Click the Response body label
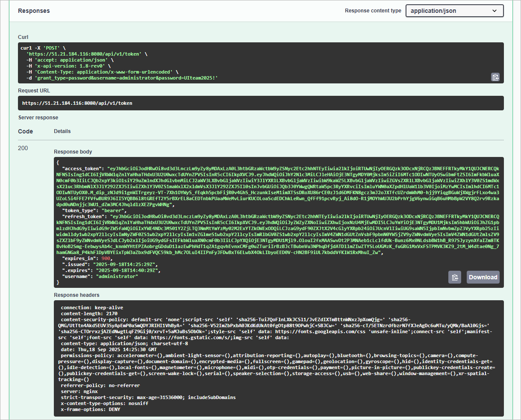Image resolution: width=521 pixels, height=420 pixels. (73, 151)
